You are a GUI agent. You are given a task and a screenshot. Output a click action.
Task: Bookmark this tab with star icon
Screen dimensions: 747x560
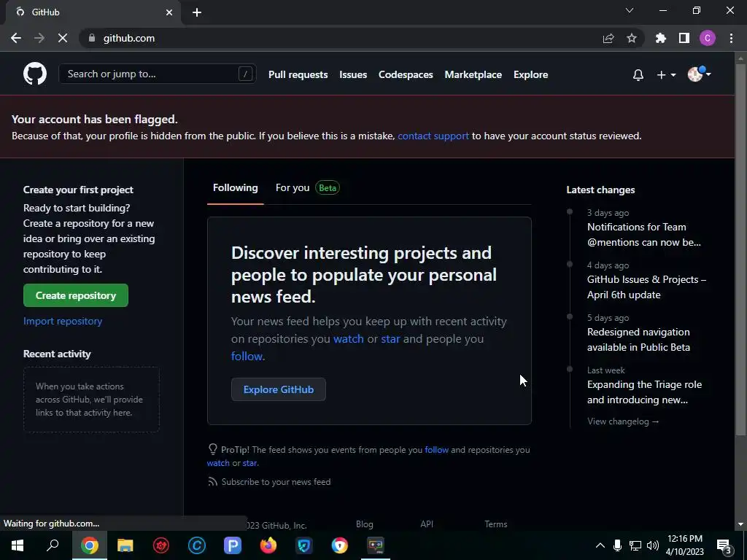pyautogui.click(x=632, y=38)
